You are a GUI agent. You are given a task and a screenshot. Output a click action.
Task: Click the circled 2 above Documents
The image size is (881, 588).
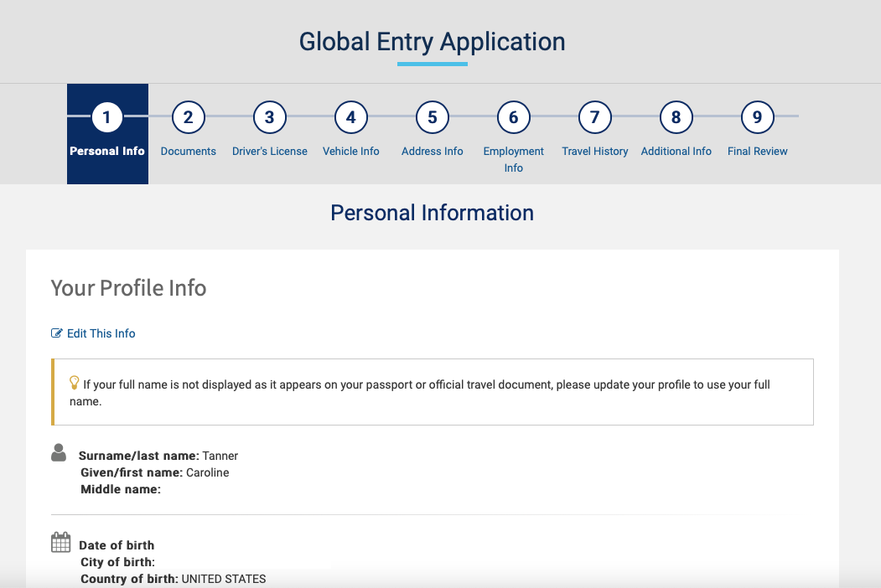coord(188,117)
